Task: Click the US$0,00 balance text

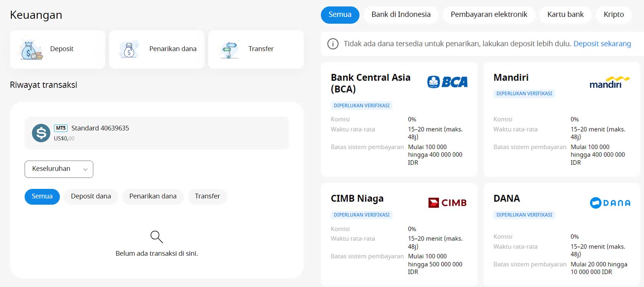Action: coord(64,139)
